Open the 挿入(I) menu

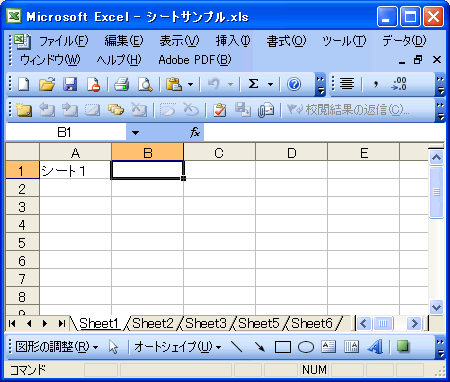point(233,41)
